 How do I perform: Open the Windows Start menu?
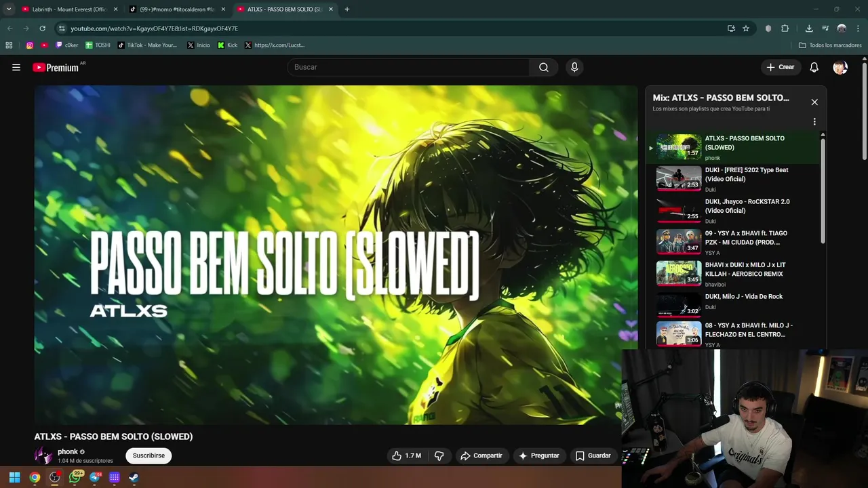(x=15, y=477)
